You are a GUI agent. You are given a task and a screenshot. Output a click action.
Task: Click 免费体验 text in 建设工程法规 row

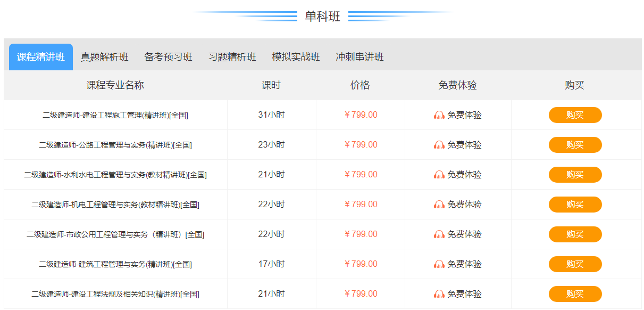pyautogui.click(x=464, y=294)
